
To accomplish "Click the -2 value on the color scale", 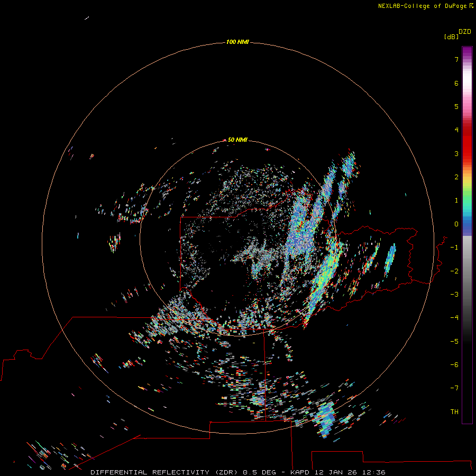I will (454, 271).
